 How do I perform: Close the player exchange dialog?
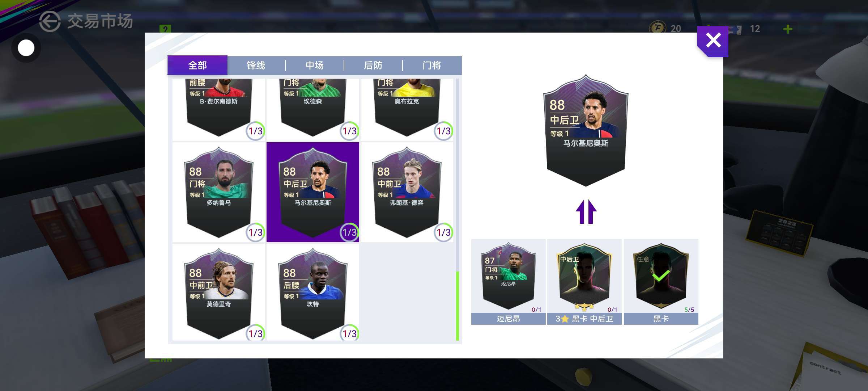point(713,41)
